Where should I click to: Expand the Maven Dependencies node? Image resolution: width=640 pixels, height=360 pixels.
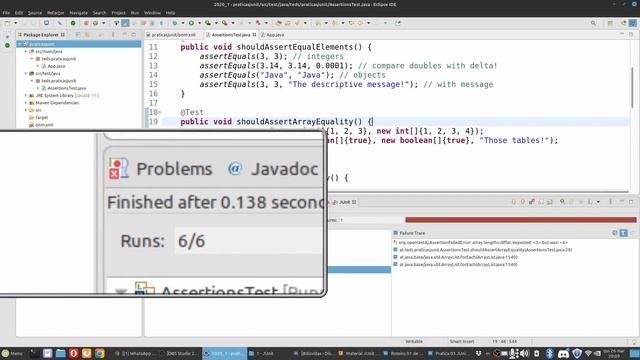(x=26, y=103)
